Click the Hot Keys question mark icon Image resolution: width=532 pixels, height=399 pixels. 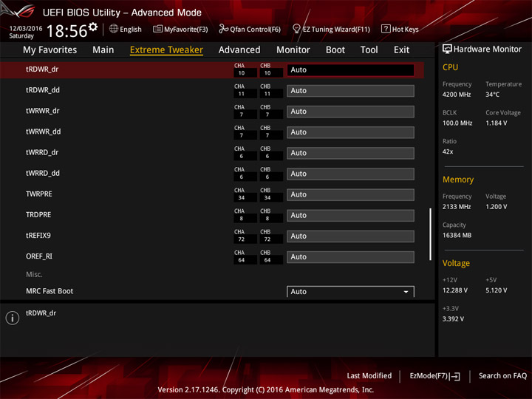(x=386, y=29)
